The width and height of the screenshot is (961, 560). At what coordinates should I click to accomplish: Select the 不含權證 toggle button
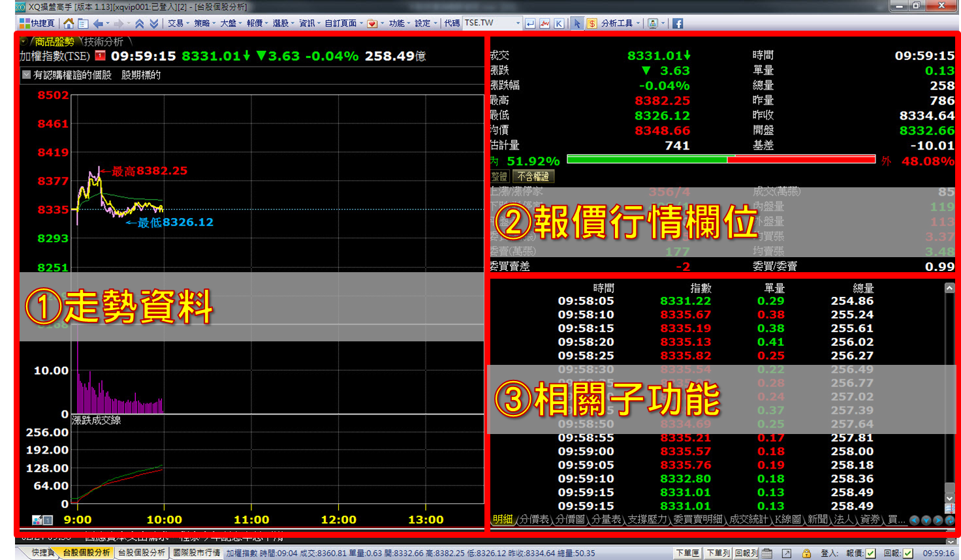point(533,176)
